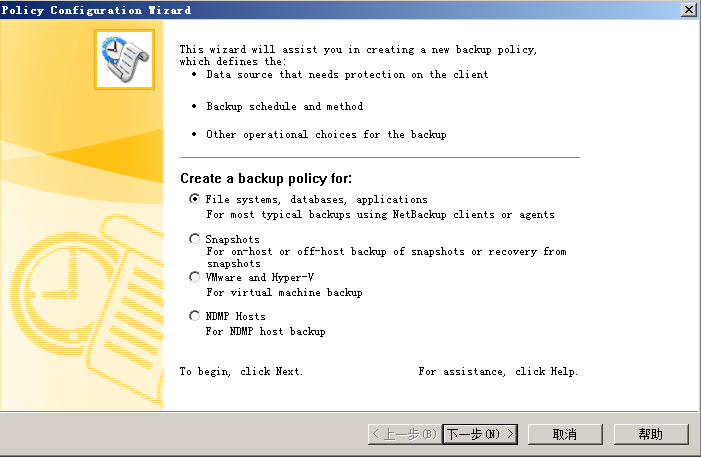701x458 pixels.
Task: Click 'For on-host or off-host backup' description
Action: point(386,257)
